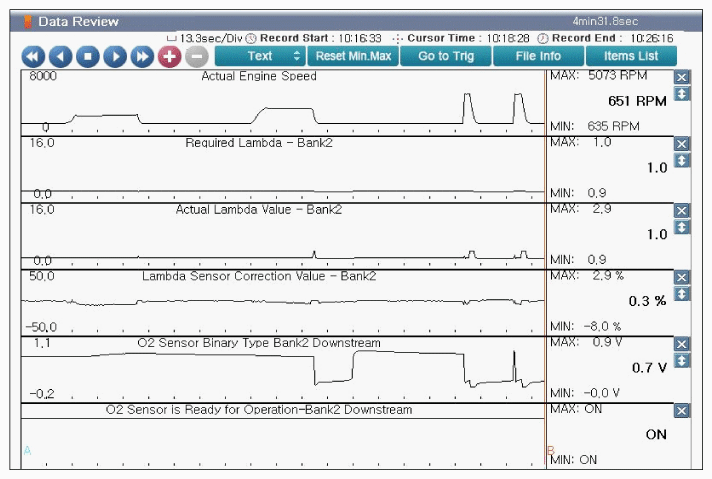The image size is (712, 479).
Task: Click the gray minus zoom out icon
Action: pos(197,56)
